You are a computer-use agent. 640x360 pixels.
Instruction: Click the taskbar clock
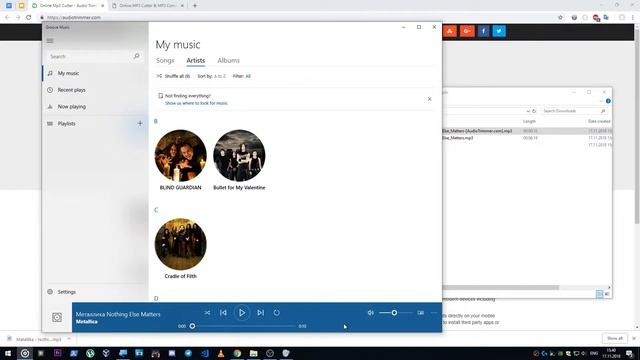(611, 353)
